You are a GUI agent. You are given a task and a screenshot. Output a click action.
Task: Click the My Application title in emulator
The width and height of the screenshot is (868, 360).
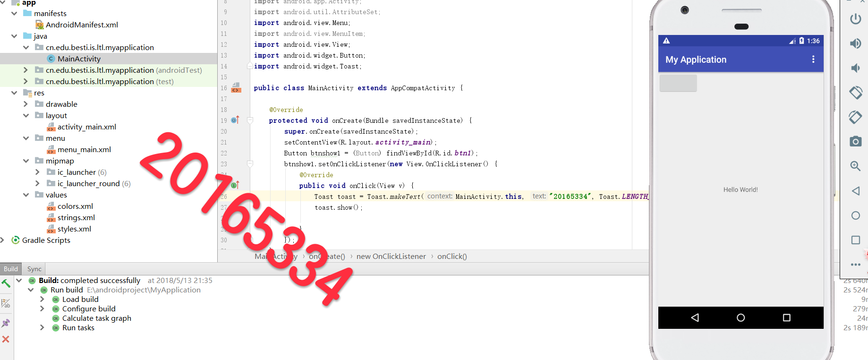[x=696, y=60]
